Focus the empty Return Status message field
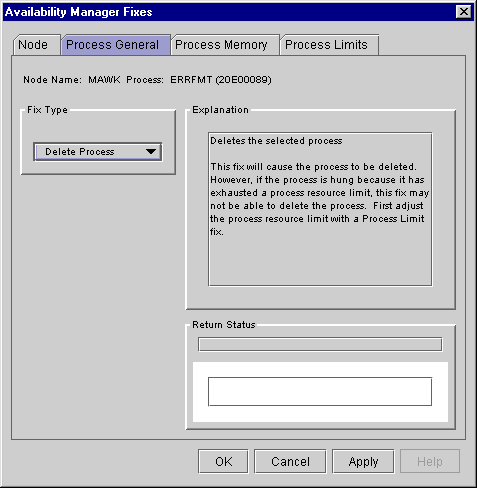The image size is (477, 488). pos(320,391)
